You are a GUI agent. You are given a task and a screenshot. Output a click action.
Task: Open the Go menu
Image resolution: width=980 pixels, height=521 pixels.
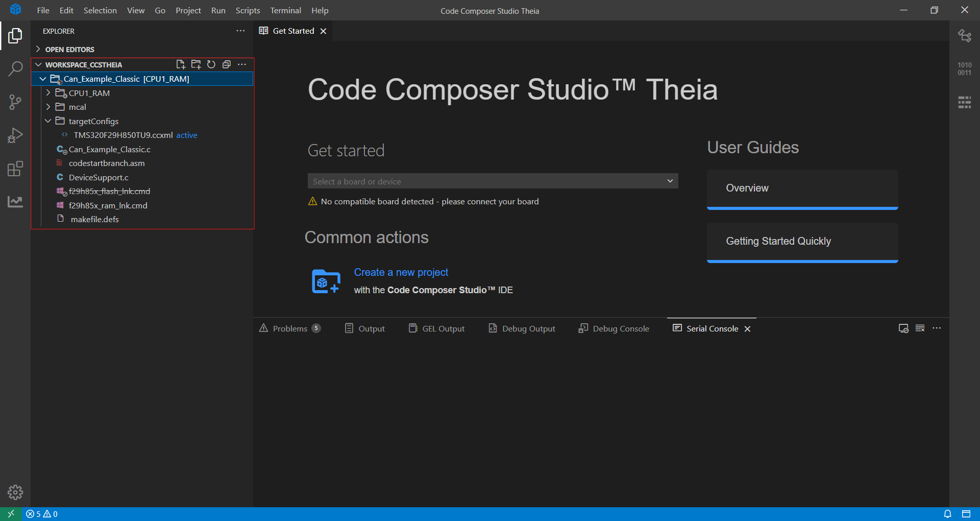[x=160, y=10]
